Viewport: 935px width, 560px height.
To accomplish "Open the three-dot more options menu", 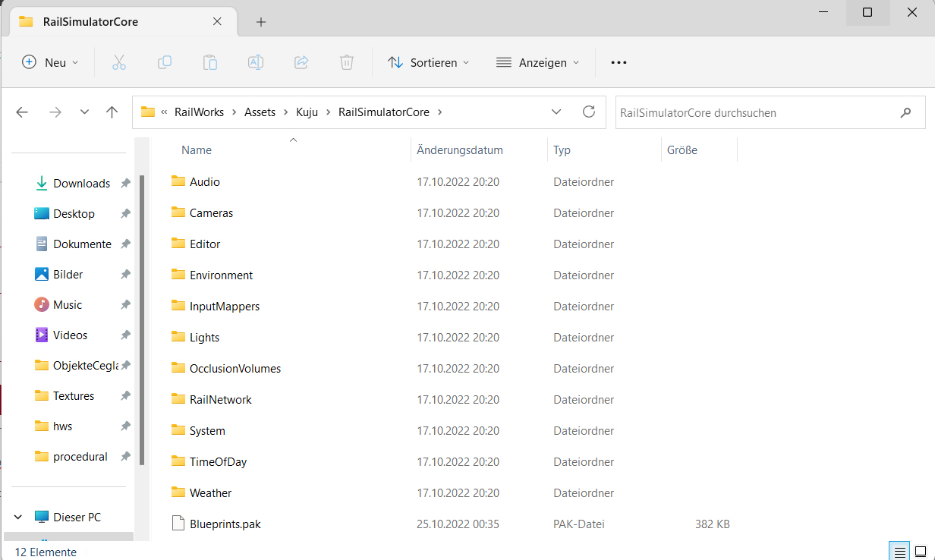I will (x=619, y=63).
